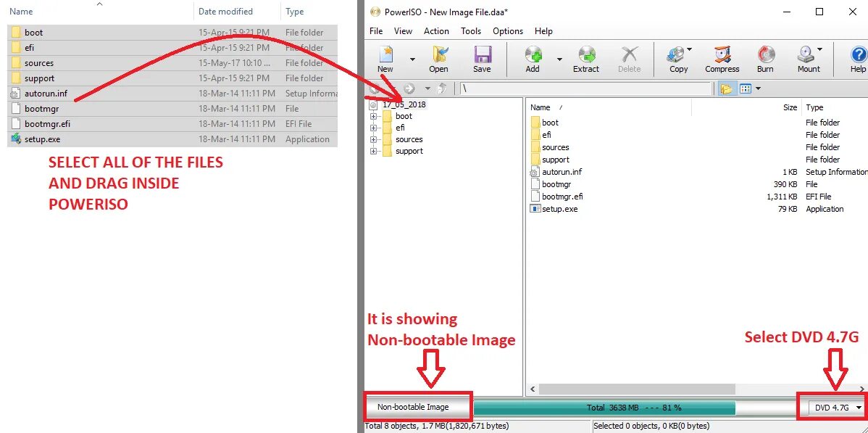Expand the support folder in tree
The height and width of the screenshot is (433, 868).
pos(373,152)
